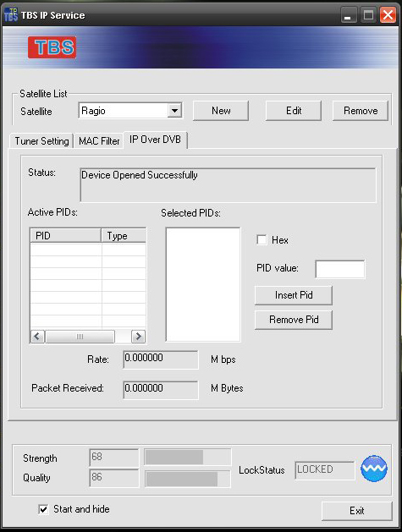Screen dimensions: 402x532
Task: Switch to Tuner Setting tab
Action: point(41,140)
